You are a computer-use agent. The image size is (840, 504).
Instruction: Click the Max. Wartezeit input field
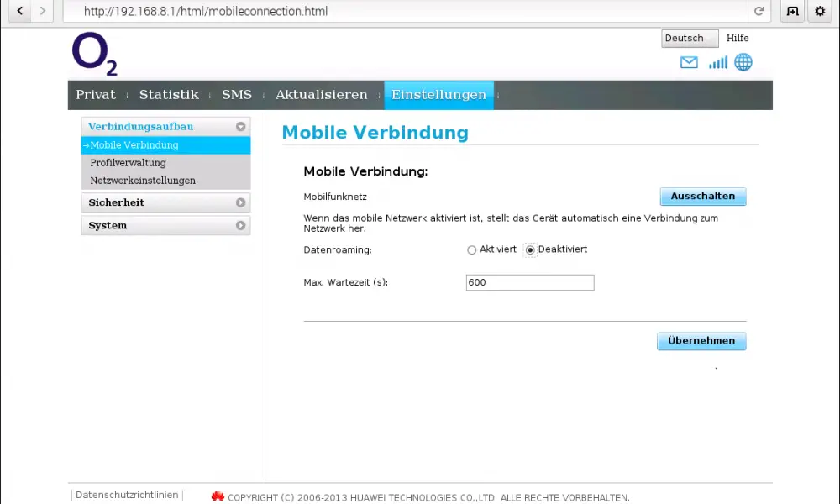tap(530, 283)
